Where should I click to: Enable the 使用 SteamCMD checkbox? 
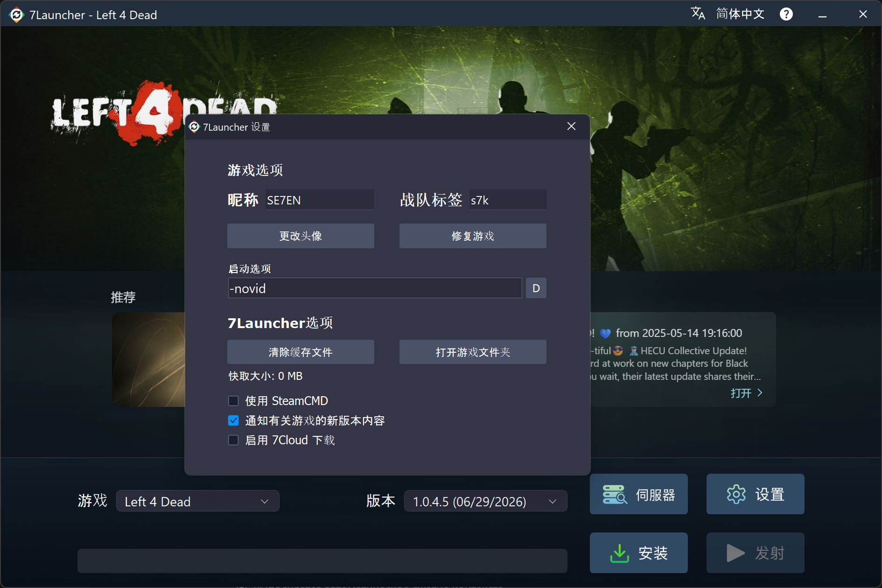233,401
